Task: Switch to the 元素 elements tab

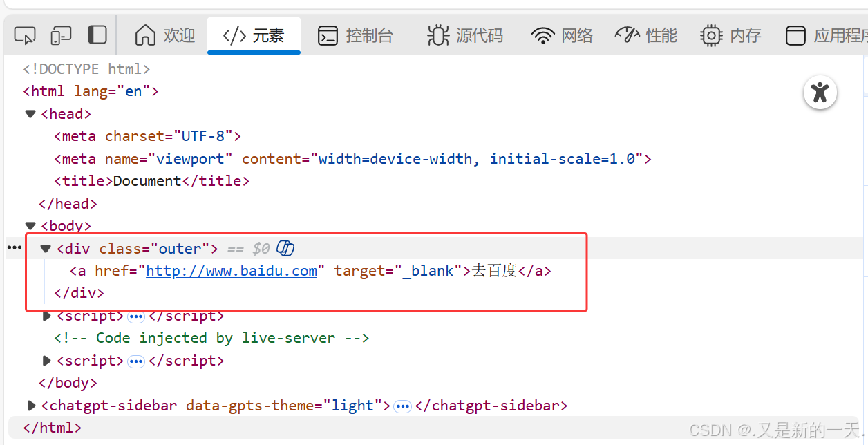Action: (254, 35)
